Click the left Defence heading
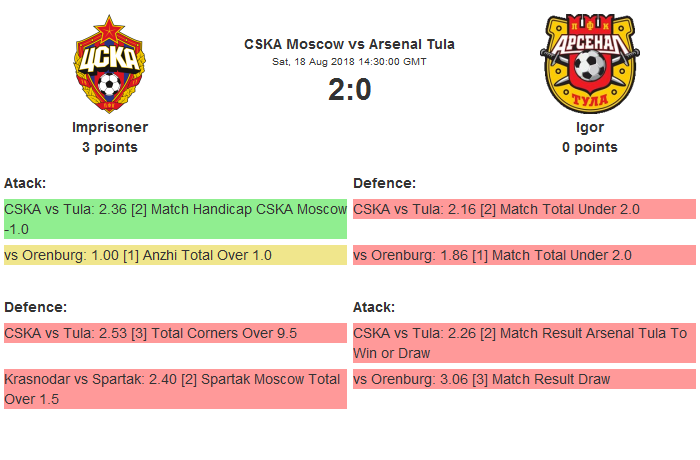Screen dimensions: 700x460 pos(35,307)
